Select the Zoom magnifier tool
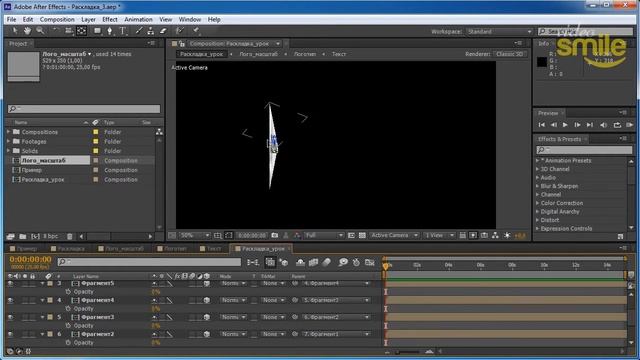This screenshot has width=640, height=360. (x=40, y=31)
